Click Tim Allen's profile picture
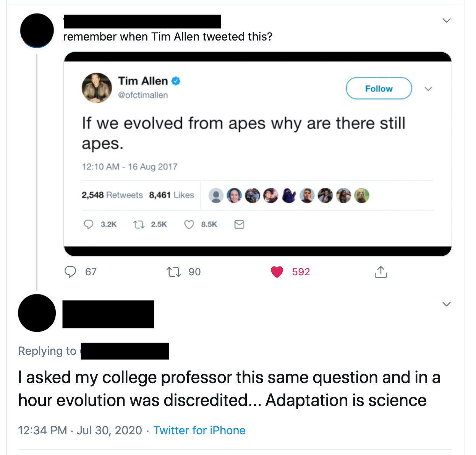 click(97, 88)
